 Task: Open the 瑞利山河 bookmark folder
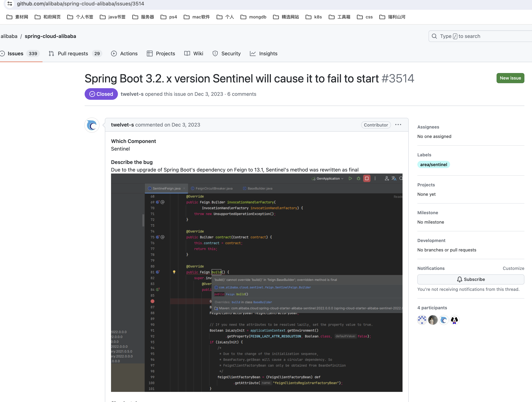pos(392,17)
